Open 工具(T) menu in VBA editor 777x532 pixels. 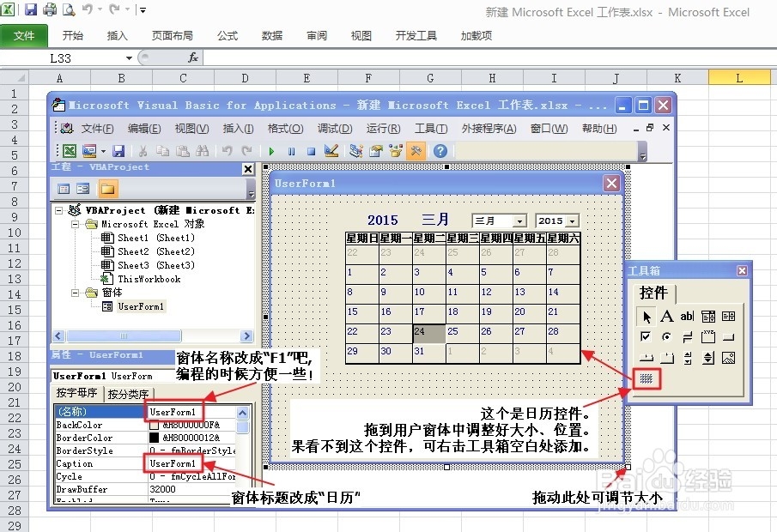click(x=431, y=129)
